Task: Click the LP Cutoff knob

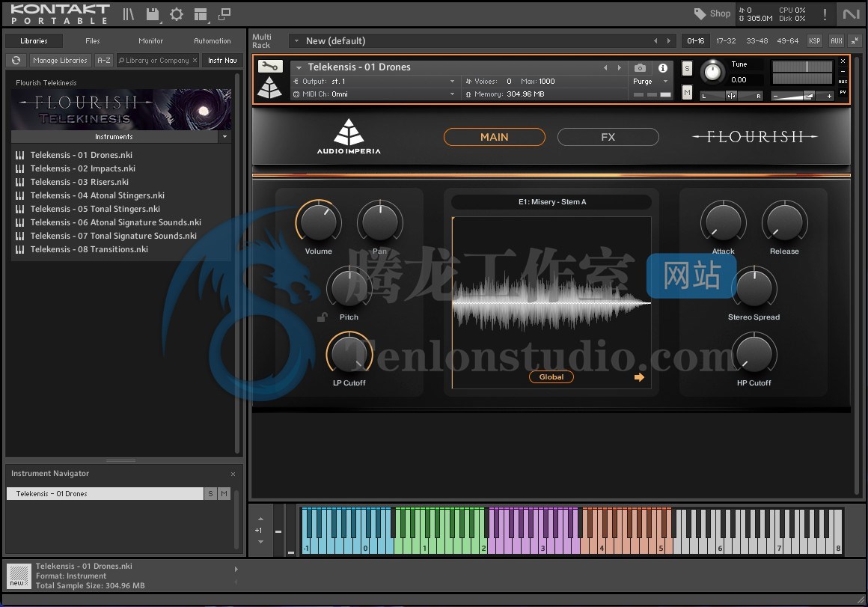Action: pos(349,353)
